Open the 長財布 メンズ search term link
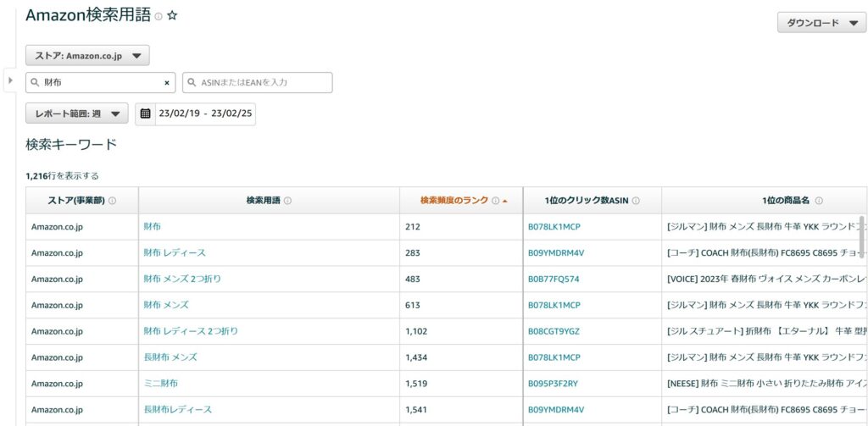Image resolution: width=868 pixels, height=426 pixels. point(170,357)
